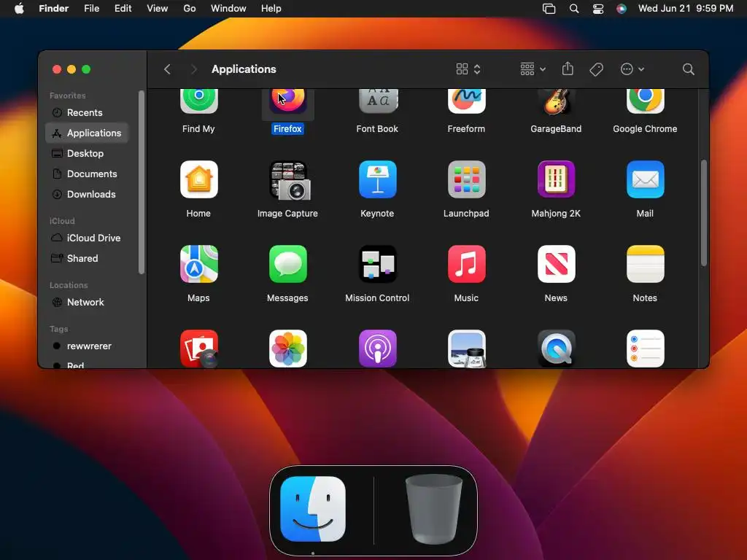Select the Launchpad icon

[466, 179]
